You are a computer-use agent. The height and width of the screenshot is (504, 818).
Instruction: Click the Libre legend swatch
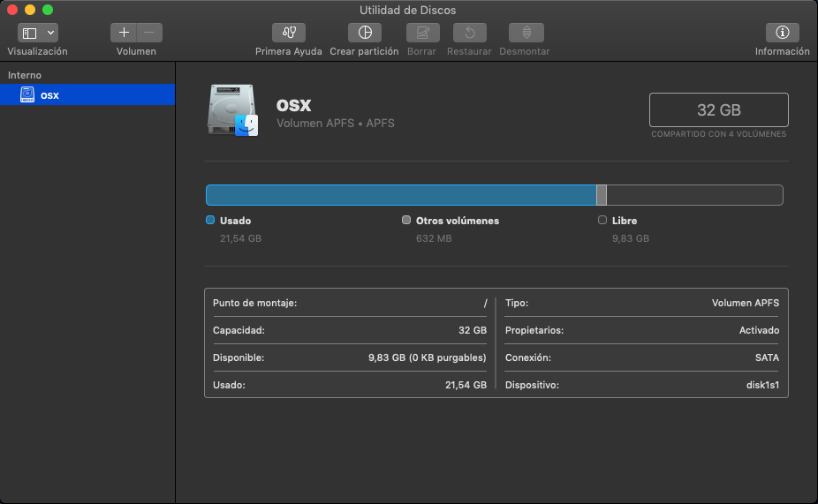602,220
